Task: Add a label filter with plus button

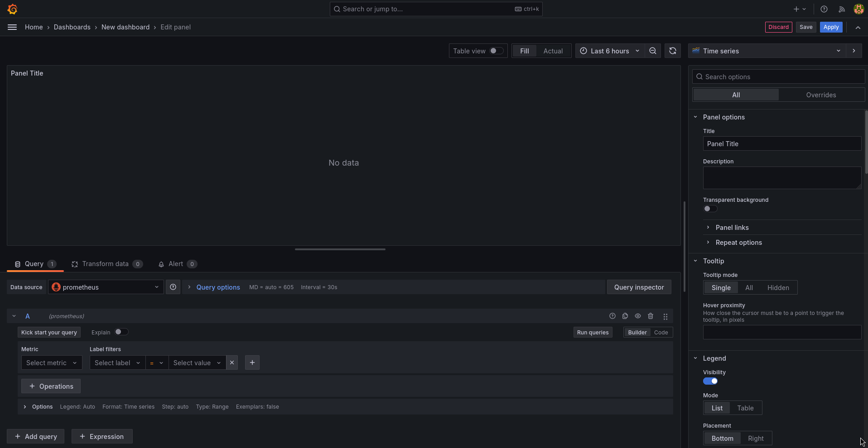Action: (x=252, y=363)
